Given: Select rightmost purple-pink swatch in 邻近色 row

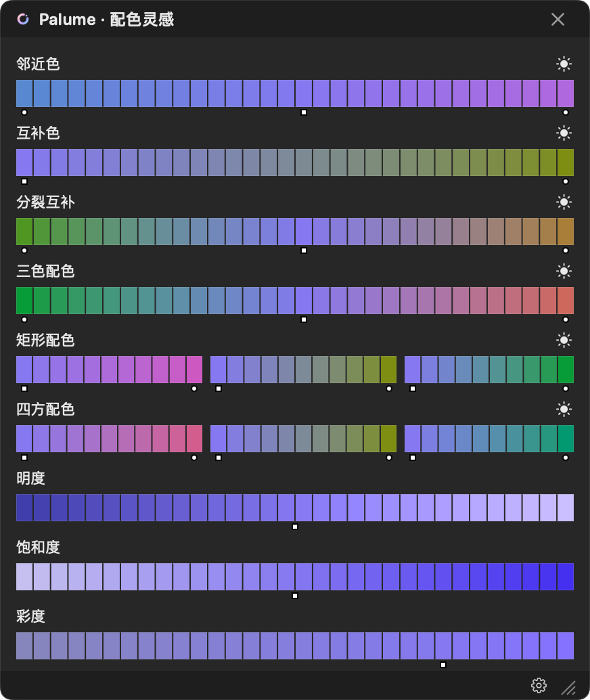Looking at the screenshot, I should (x=566, y=93).
